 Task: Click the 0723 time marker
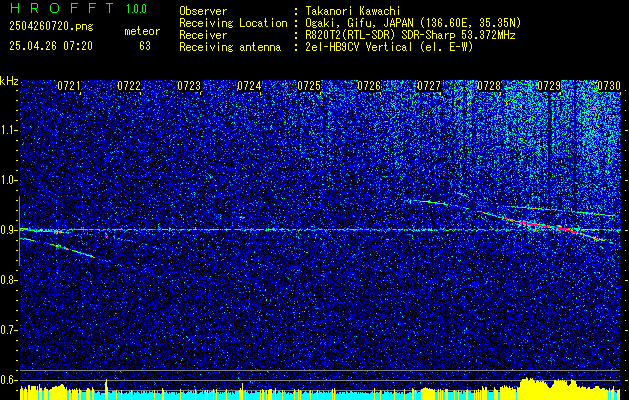pos(189,86)
